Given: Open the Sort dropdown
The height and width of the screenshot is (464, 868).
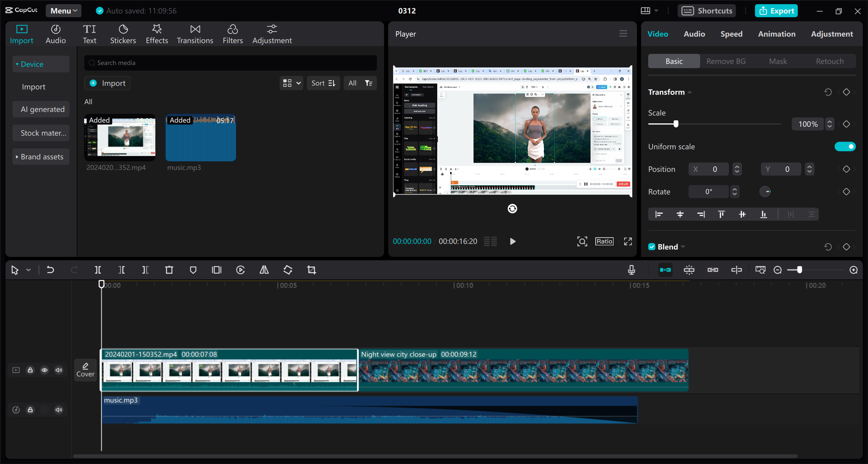Looking at the screenshot, I should [x=323, y=83].
